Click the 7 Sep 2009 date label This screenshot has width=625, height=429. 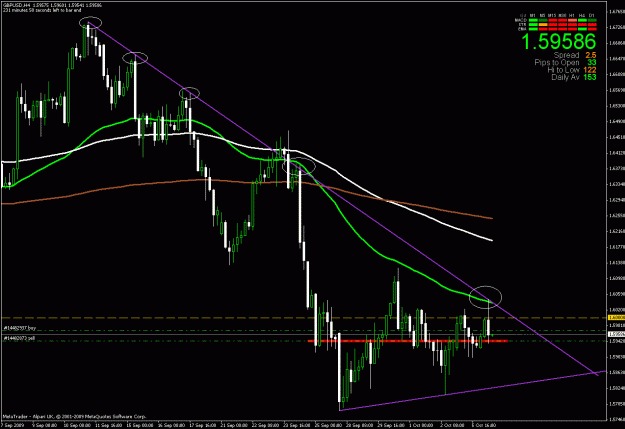coord(13,425)
